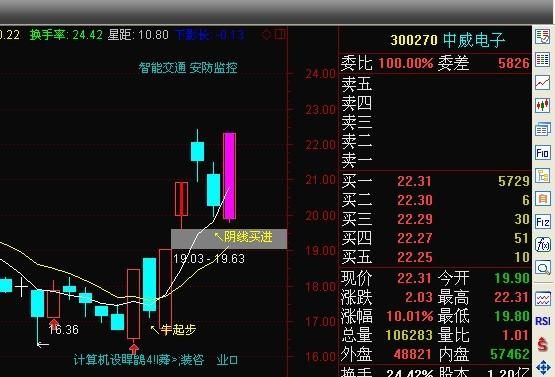Click 星距: 10.80 in indicator header

138,35
